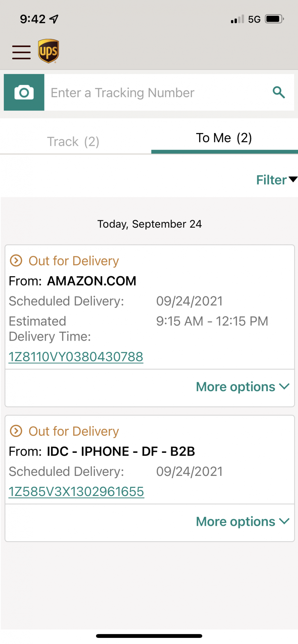The width and height of the screenshot is (298, 644).
Task: Open tracking number 1Z585V3X1302961655
Action: pos(76,492)
